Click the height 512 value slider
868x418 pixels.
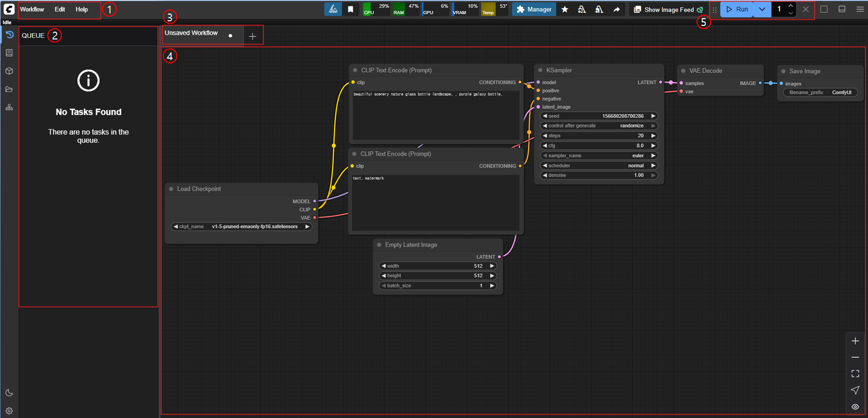[438, 276]
